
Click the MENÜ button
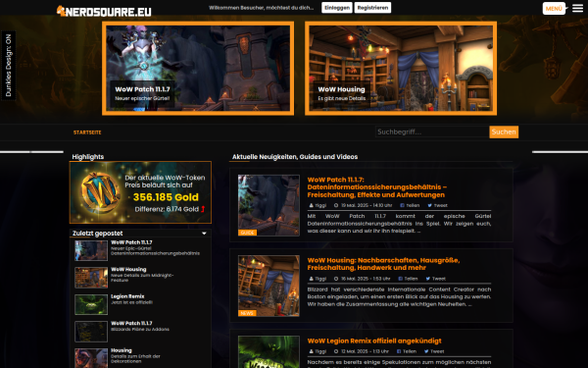[x=554, y=8]
